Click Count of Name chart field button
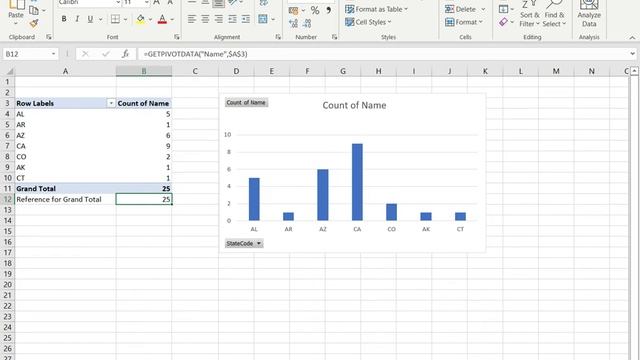This screenshot has width=640, height=360. click(246, 102)
